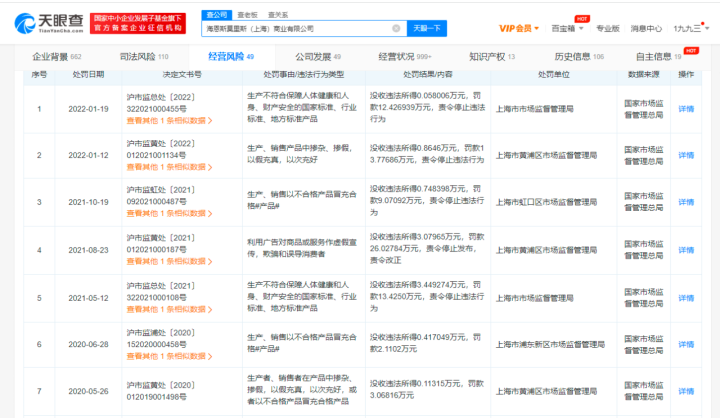The height and width of the screenshot is (418, 720).
Task: Switch to the 自主信息 tab
Action: [x=658, y=56]
